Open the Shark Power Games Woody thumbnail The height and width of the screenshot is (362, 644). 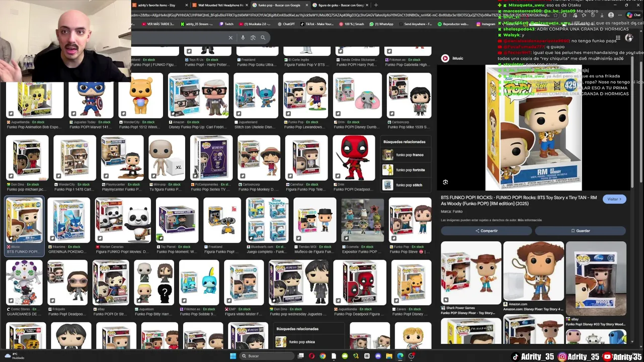point(471,273)
